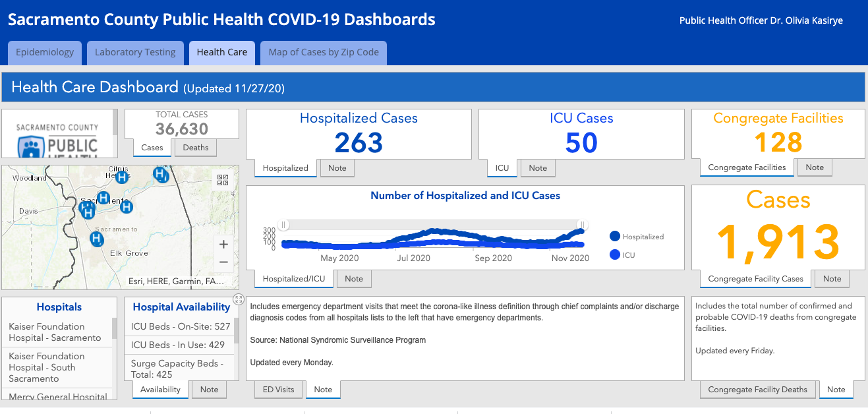Click the hospital marker at Citrus Heights
This screenshot has height=414, width=868.
[x=122, y=177]
